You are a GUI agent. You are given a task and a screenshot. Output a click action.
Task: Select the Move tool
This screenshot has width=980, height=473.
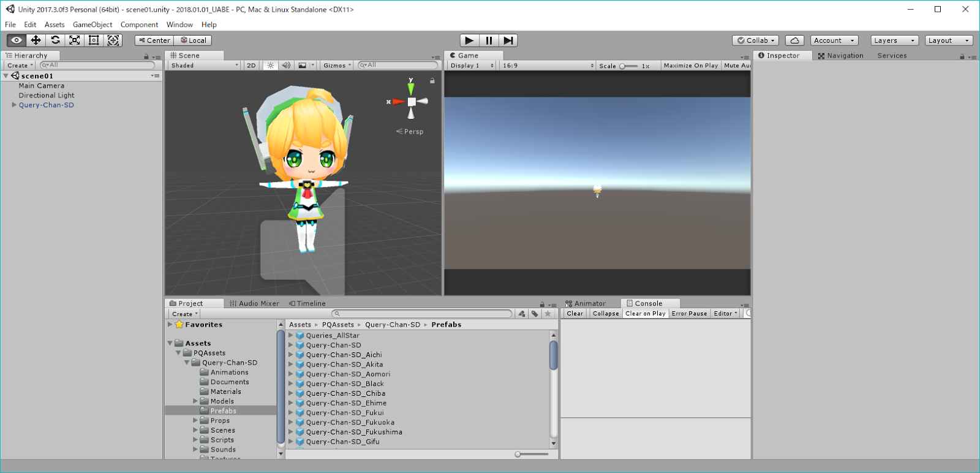point(36,40)
